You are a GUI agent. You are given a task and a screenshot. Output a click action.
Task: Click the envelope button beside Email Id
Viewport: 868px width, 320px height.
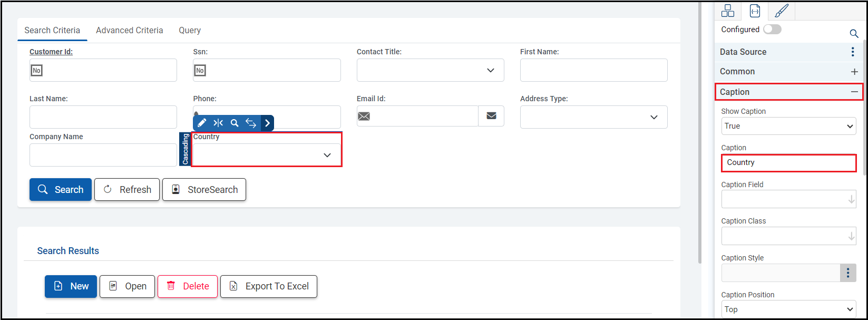click(491, 116)
